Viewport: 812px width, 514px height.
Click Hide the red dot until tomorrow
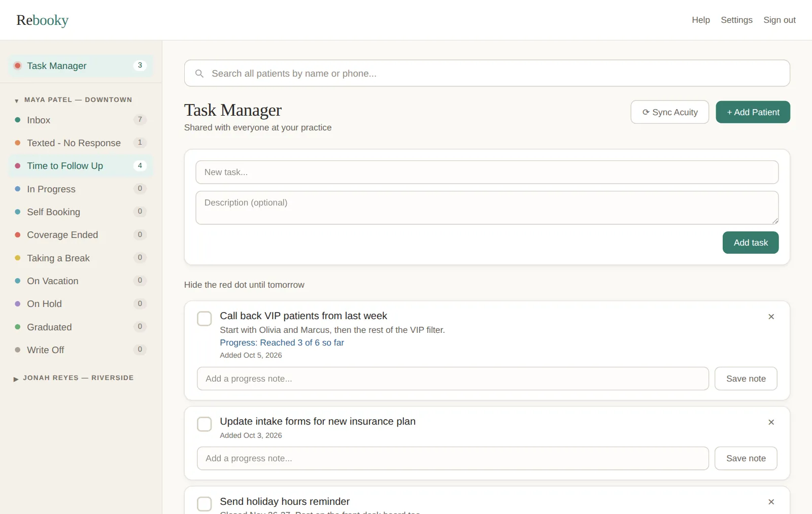click(244, 285)
